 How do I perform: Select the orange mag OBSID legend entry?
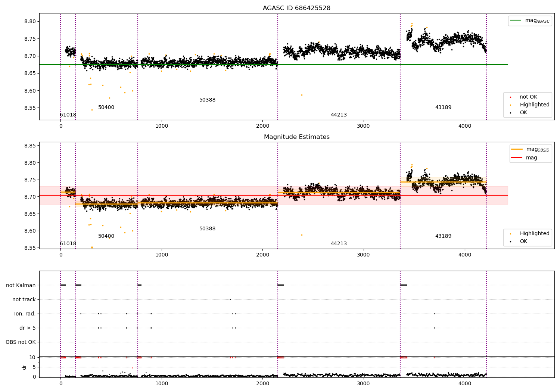click(531, 149)
